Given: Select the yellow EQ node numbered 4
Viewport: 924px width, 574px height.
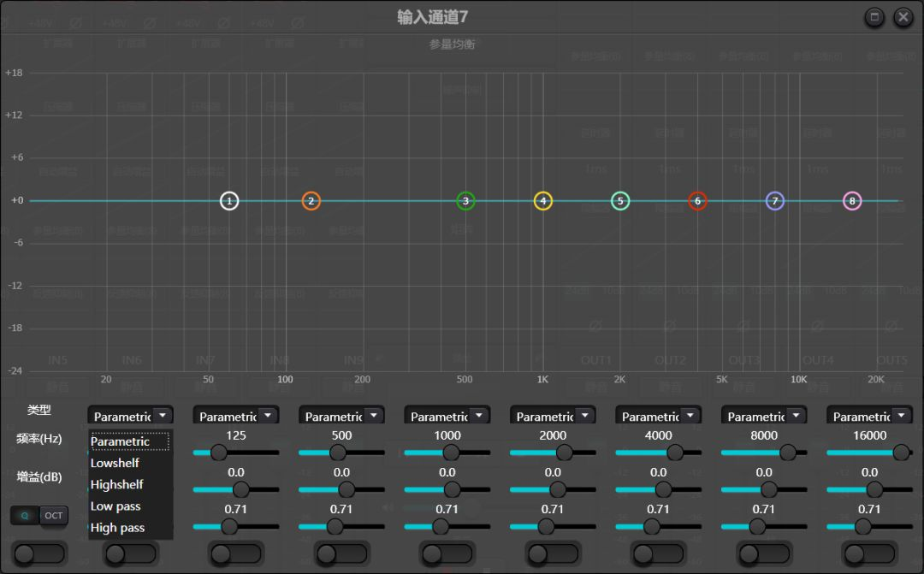Looking at the screenshot, I should pos(542,200).
